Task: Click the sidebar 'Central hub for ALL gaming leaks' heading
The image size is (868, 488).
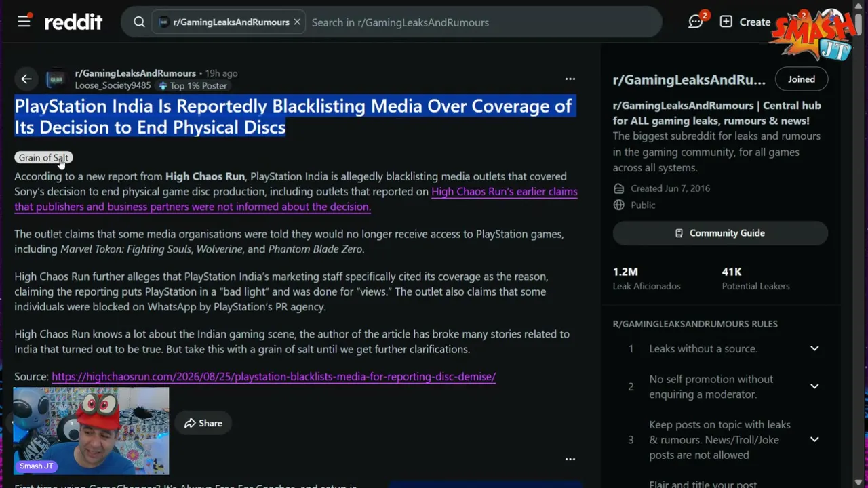Action: 717,113
